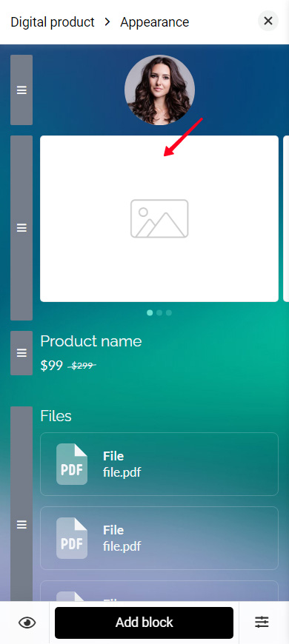This screenshot has width=289, height=644.
Task: Click the avatar block drag handle
Action: coord(21,90)
